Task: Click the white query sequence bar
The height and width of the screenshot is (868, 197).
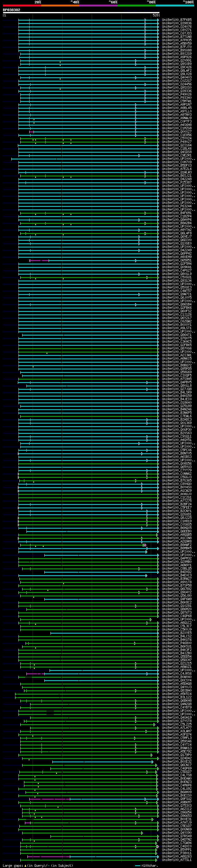Action: pos(81,12)
